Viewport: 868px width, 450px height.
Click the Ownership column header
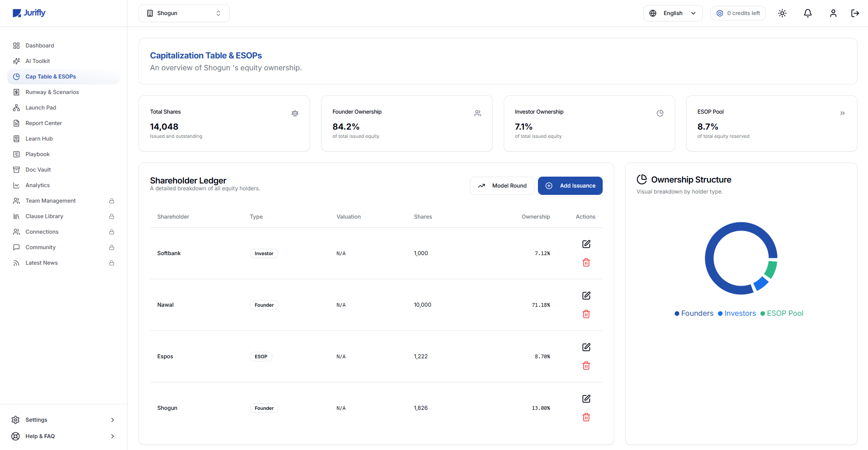pos(536,217)
